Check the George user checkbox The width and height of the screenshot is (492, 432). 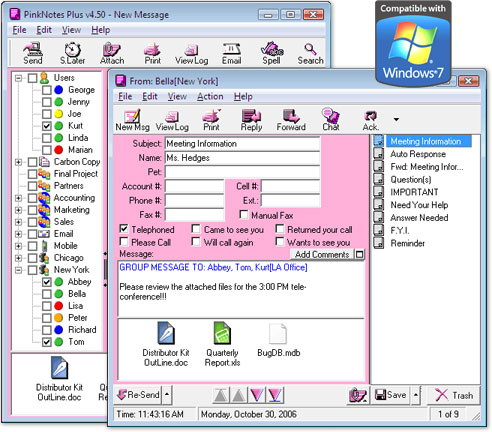click(x=46, y=90)
